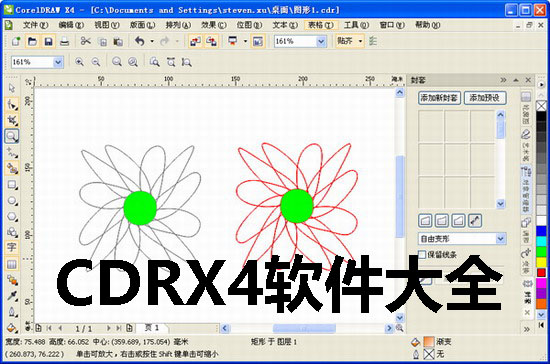The height and width of the screenshot is (364, 550).
Task: Open the 位图(B) menu
Action: click(x=249, y=25)
